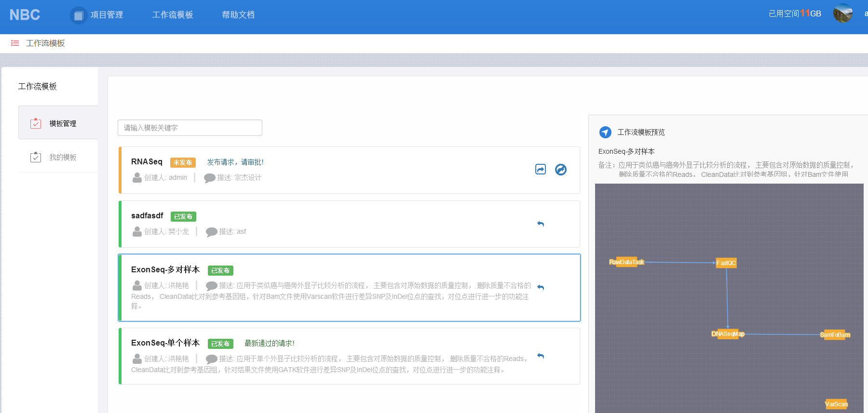Select 我的模板 in the sidebar
This screenshot has height=413, width=868.
coord(63,157)
